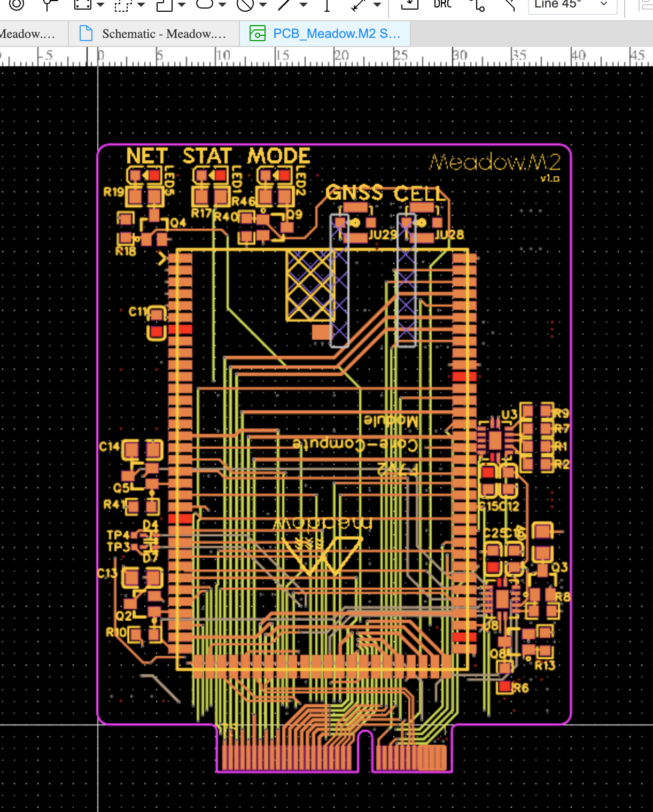Image resolution: width=653 pixels, height=812 pixels.
Task: Click the schematic page icon in tab
Action: click(86, 34)
